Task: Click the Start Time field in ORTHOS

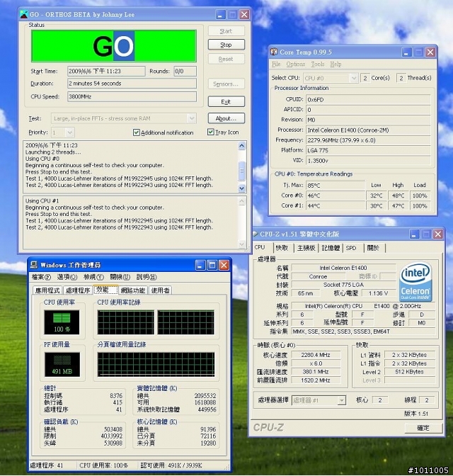Action: click(106, 71)
